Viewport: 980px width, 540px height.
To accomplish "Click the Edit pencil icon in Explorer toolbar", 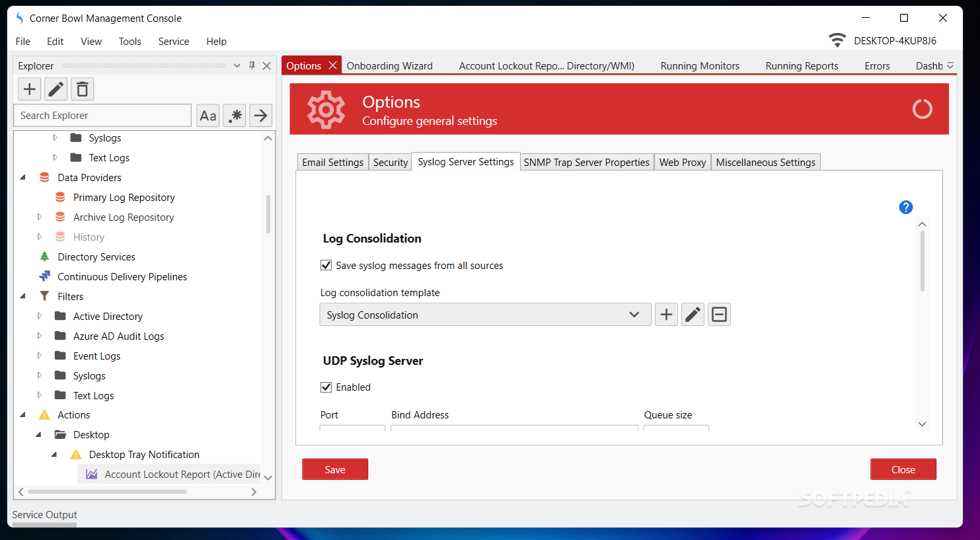I will point(56,89).
